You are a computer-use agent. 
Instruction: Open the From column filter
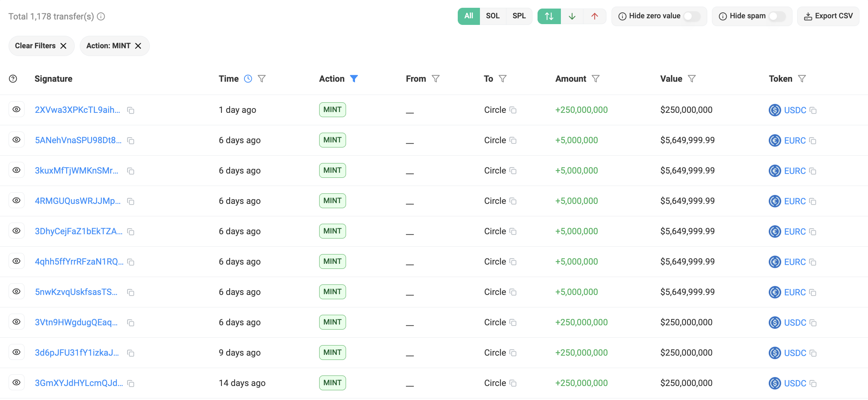pyautogui.click(x=436, y=79)
